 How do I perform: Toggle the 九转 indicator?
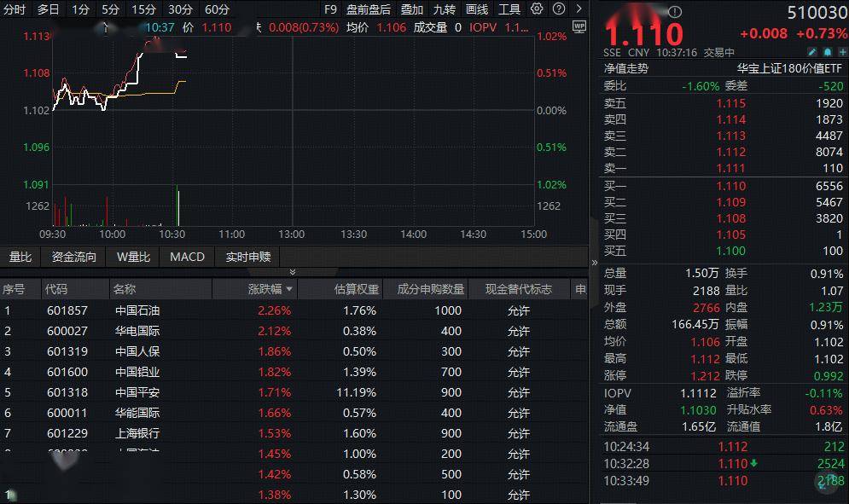coord(444,9)
